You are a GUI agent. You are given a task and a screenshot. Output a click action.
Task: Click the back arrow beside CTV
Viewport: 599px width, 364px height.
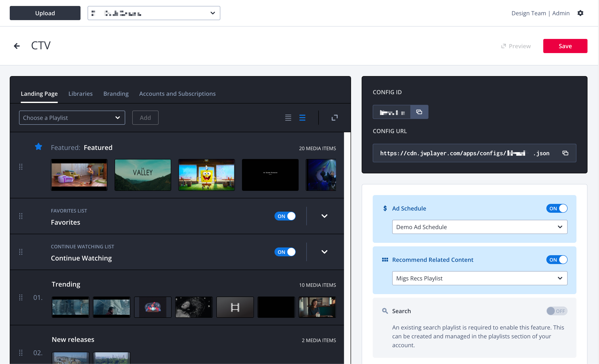tap(17, 46)
